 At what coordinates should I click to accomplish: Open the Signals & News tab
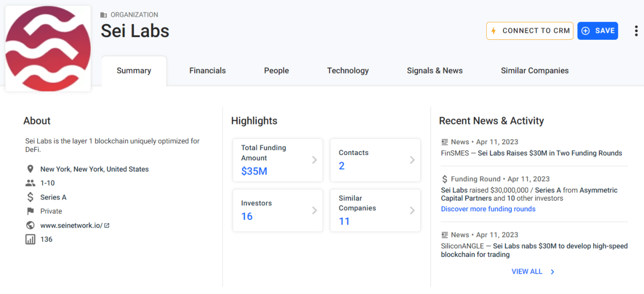coord(435,71)
